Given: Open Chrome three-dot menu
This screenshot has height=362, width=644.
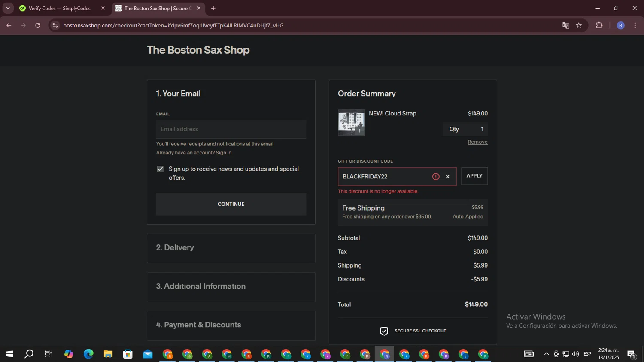Looking at the screenshot, I should point(635,25).
